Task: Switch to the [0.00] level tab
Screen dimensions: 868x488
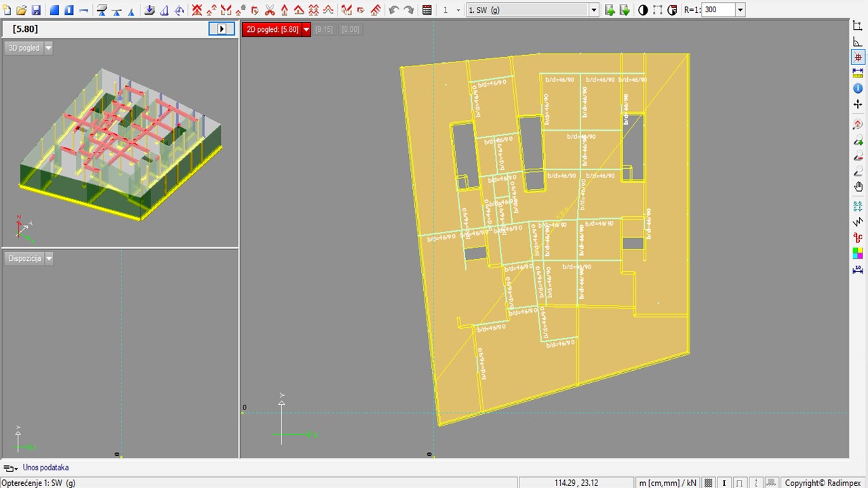Action: (351, 30)
